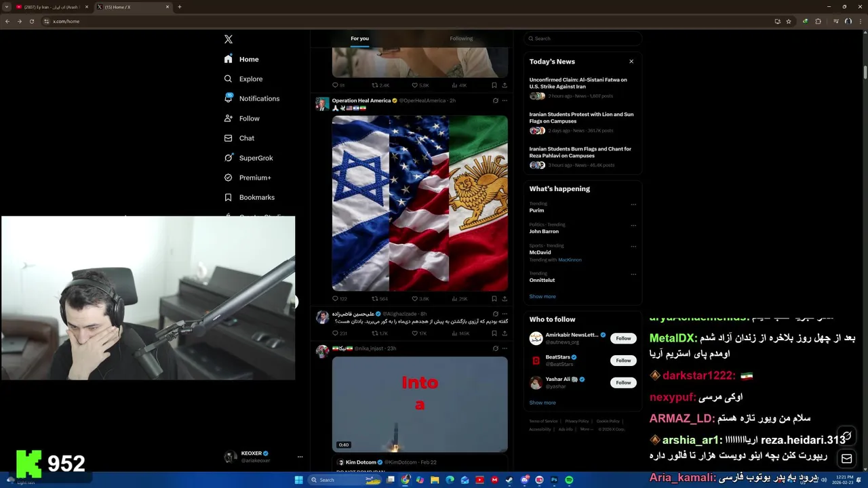The width and height of the screenshot is (868, 488).
Task: Bookmark the post with 41K views
Action: [494, 85]
